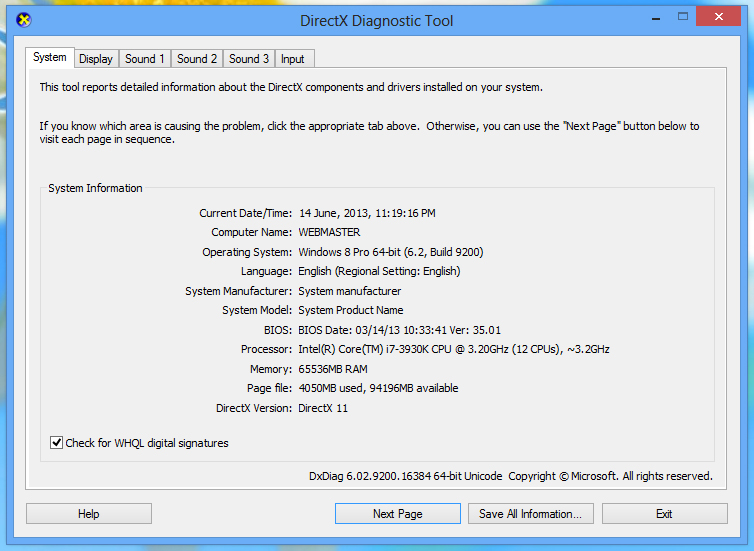Click the DxDiag 6.02.9200.16384 version text
The width and height of the screenshot is (754, 551).
click(x=405, y=476)
